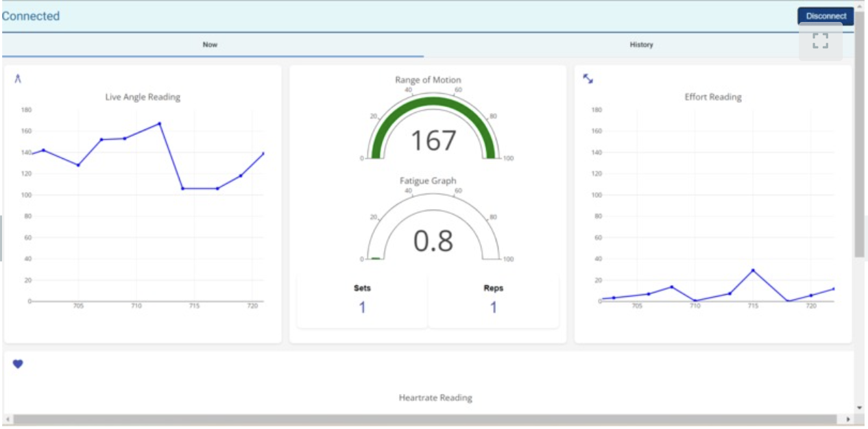This screenshot has width=868, height=429.
Task: Click the angle icon above Live Angle Reading
Action: tap(18, 79)
